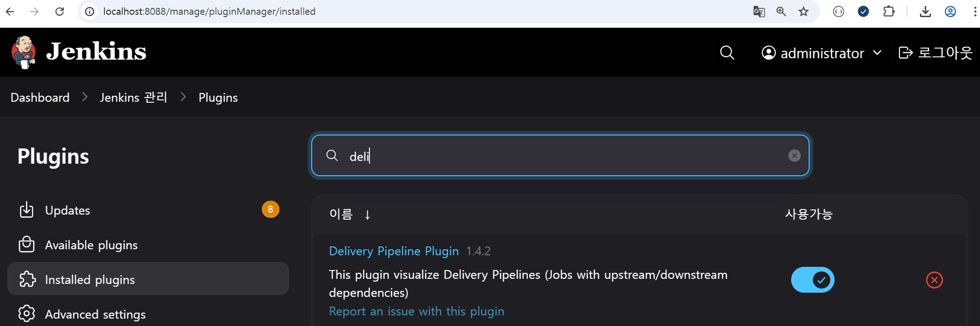Viewport: 980px width, 326px height.
Task: Open the browser downloads icon
Action: pyautogui.click(x=925, y=12)
